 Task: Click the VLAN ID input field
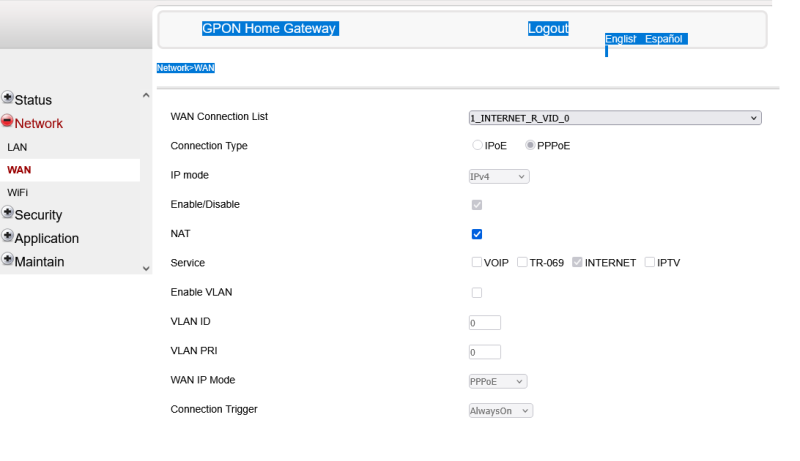point(485,323)
